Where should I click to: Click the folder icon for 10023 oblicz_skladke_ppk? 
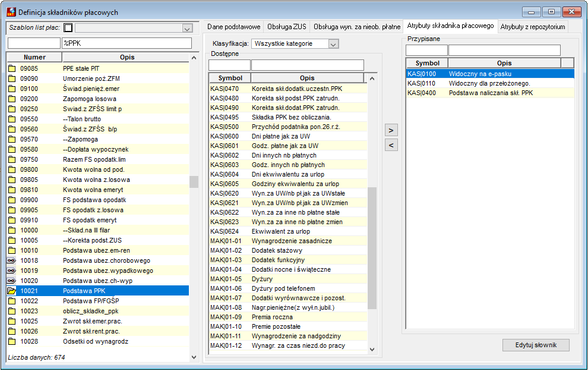pyautogui.click(x=12, y=312)
